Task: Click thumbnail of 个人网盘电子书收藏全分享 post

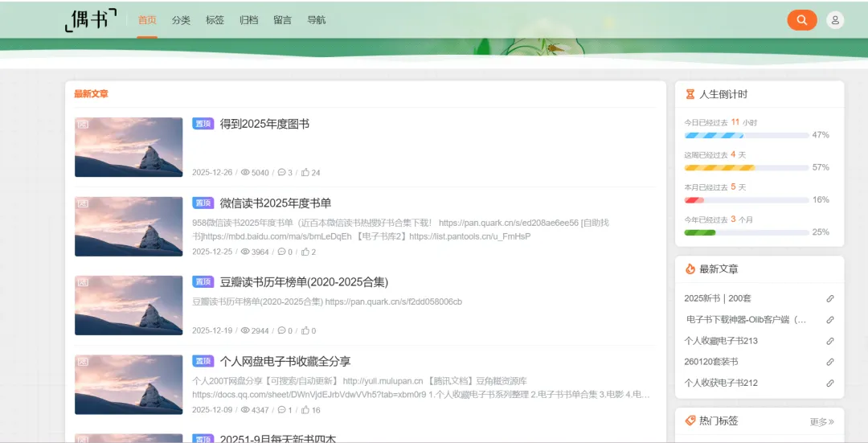Action: 129,385
